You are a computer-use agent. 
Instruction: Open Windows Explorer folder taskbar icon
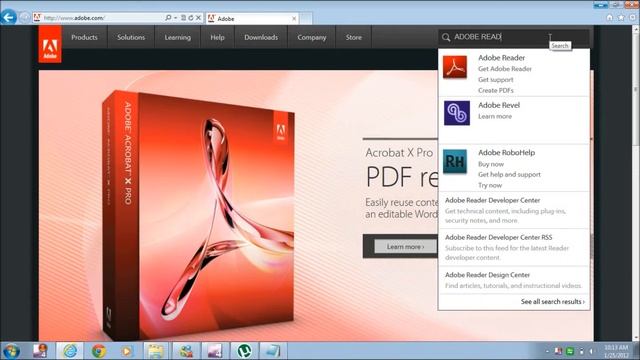tap(156, 351)
